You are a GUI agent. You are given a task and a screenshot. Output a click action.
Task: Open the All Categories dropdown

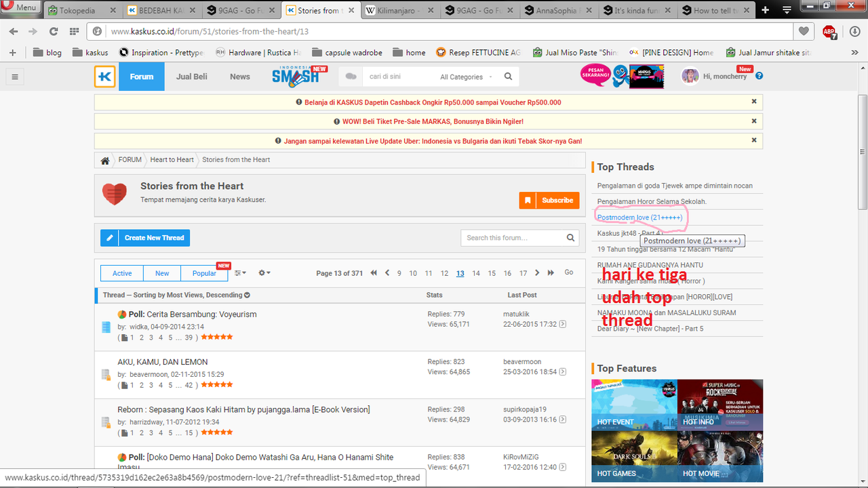point(462,77)
